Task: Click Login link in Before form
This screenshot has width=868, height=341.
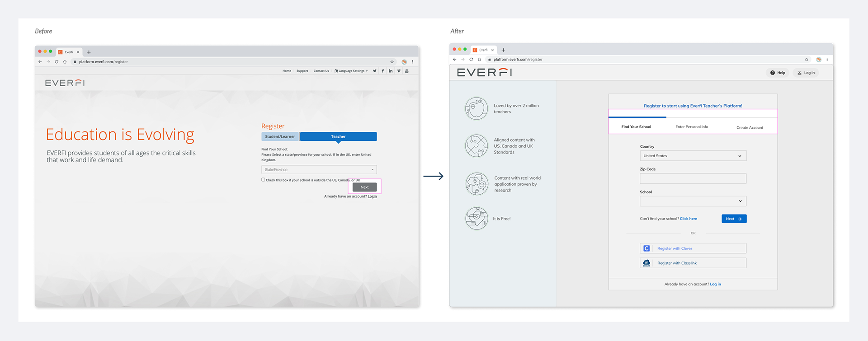Action: [372, 196]
